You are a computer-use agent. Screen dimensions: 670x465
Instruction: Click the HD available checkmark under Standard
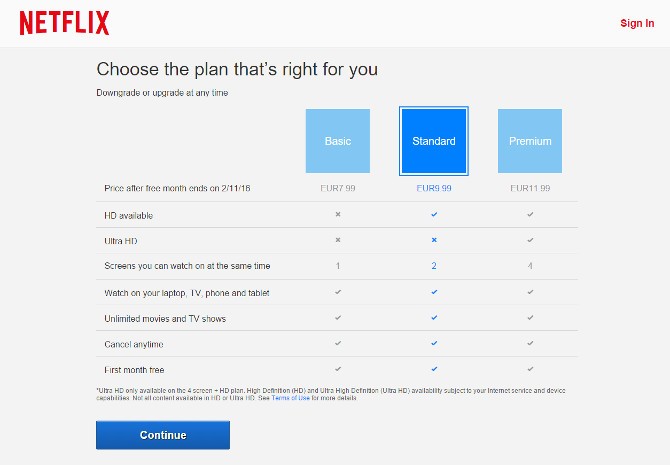[434, 214]
